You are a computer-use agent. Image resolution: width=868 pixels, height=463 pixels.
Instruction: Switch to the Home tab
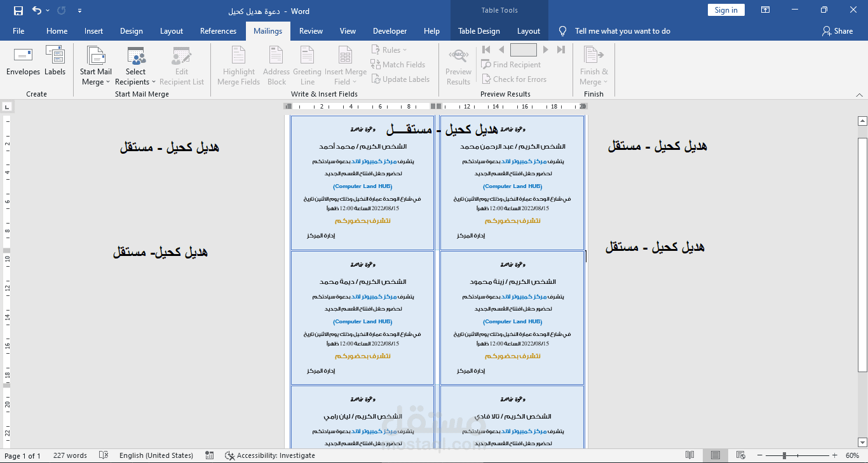click(57, 30)
